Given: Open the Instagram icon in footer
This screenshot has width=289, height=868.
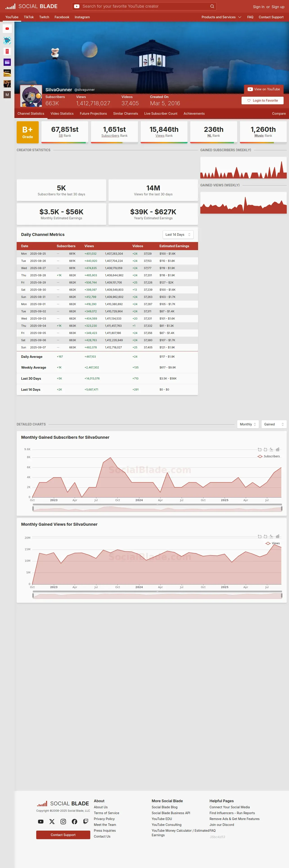Looking at the screenshot, I should tap(63, 822).
